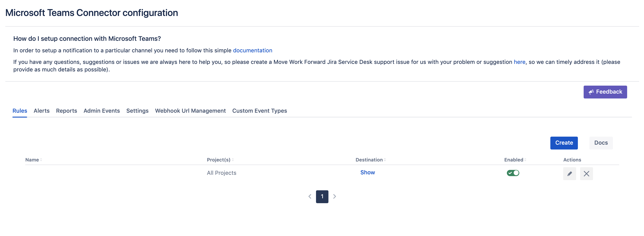Show the rule's destination
This screenshot has height=236, width=644.
click(x=367, y=173)
